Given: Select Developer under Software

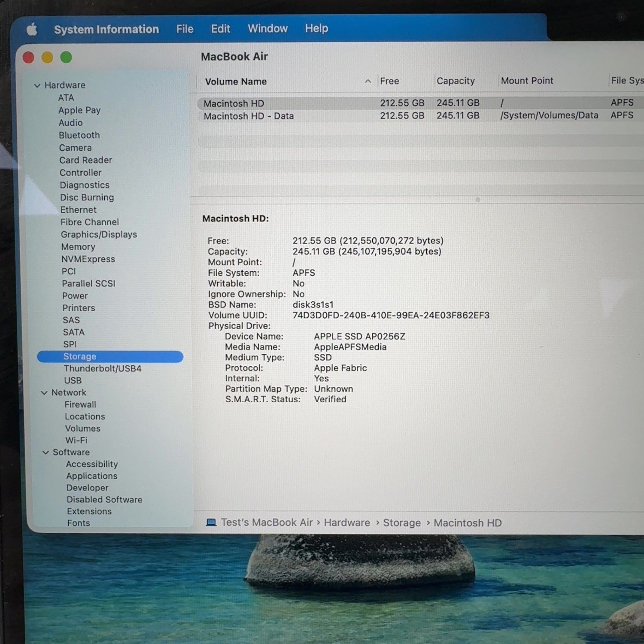Looking at the screenshot, I should (x=88, y=488).
